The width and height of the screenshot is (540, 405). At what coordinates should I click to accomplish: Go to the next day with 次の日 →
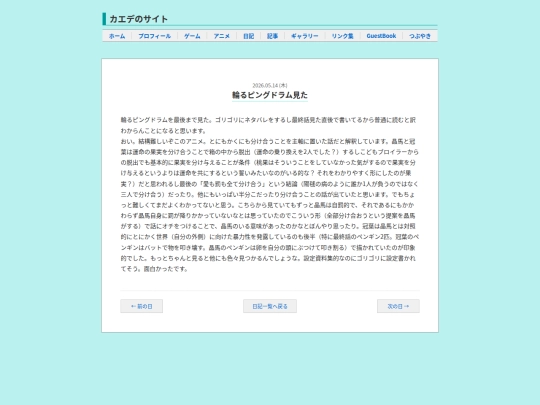point(398,306)
